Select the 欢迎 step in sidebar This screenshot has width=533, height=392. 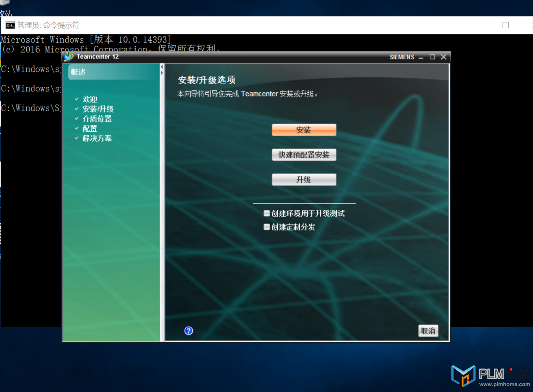(x=90, y=99)
